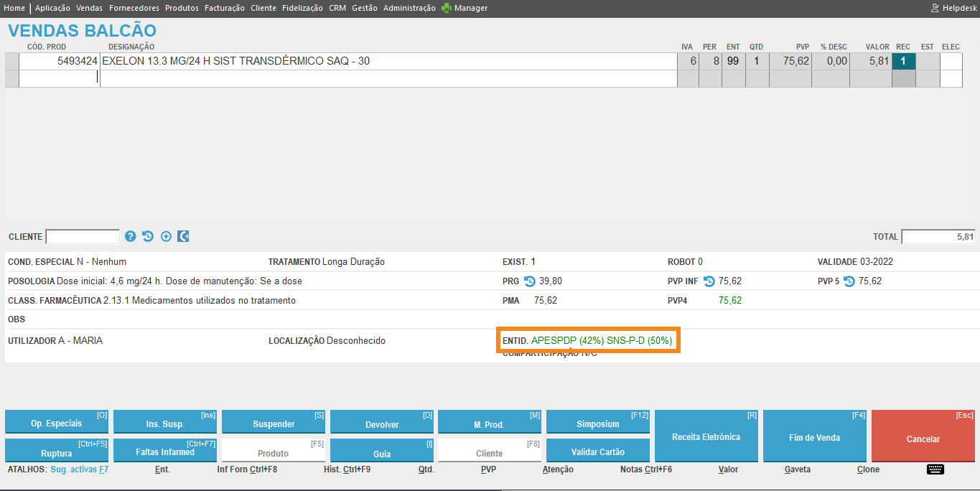This screenshot has height=491, width=980.
Task: Click the PVP 5 history icon
Action: 849,281
